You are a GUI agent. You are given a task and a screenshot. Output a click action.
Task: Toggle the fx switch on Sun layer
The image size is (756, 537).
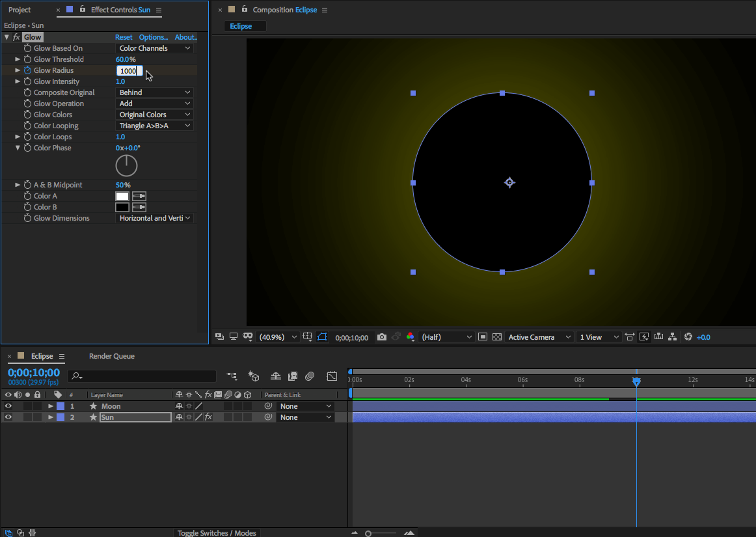[208, 417]
